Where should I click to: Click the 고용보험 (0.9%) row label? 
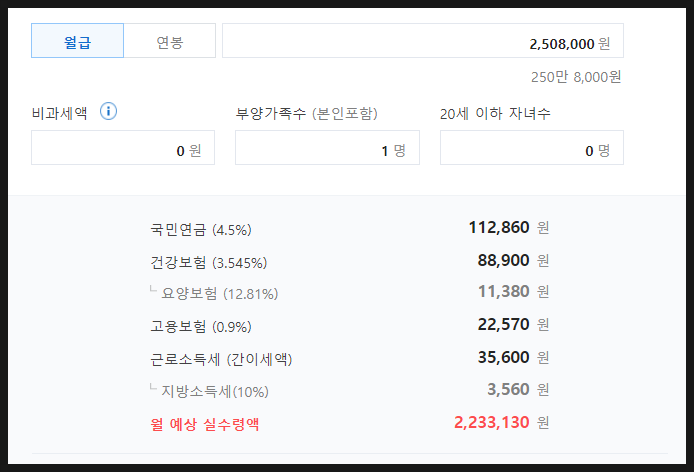[x=201, y=326]
